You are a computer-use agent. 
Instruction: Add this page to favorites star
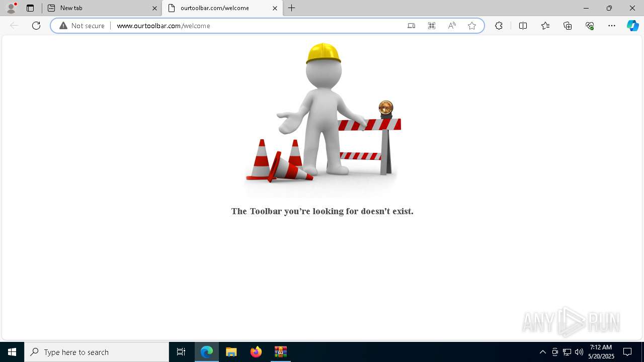click(x=472, y=26)
